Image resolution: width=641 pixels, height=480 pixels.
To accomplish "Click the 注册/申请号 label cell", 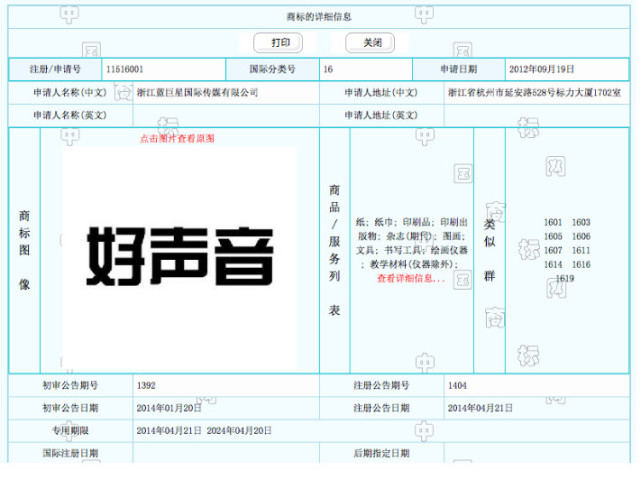I will [55, 69].
